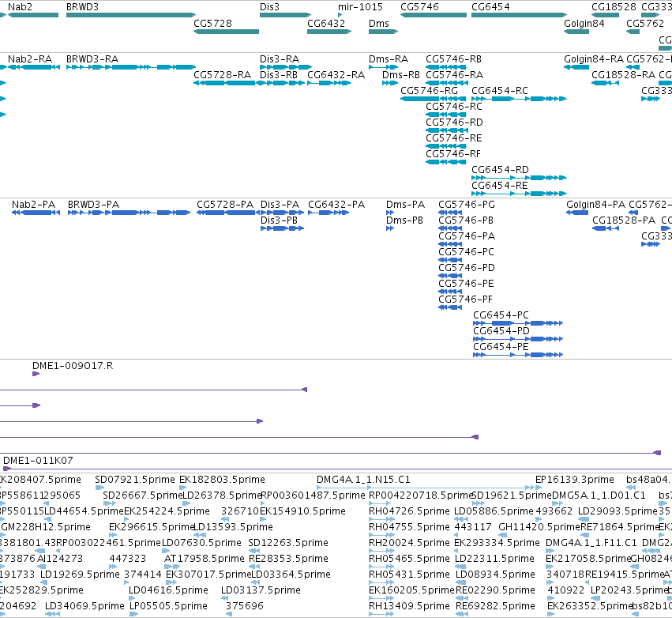
Task: Select the AT17958.5prime EST label
Action: [205, 559]
